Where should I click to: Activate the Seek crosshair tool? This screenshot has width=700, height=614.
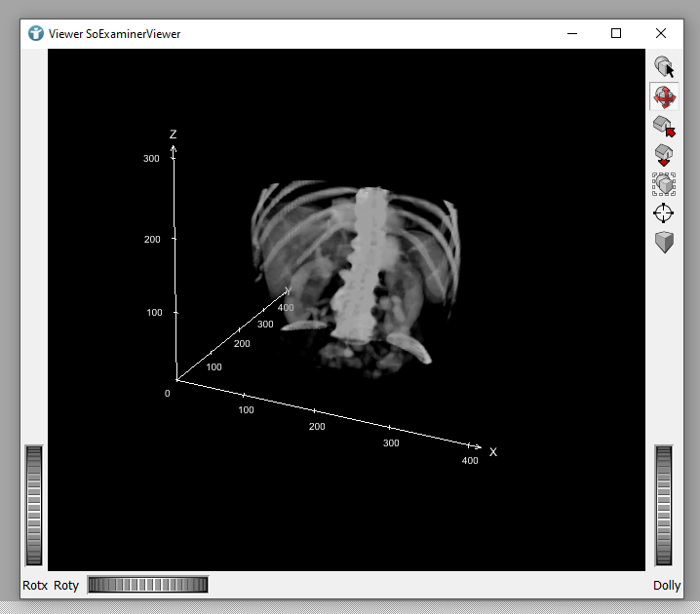[x=664, y=213]
